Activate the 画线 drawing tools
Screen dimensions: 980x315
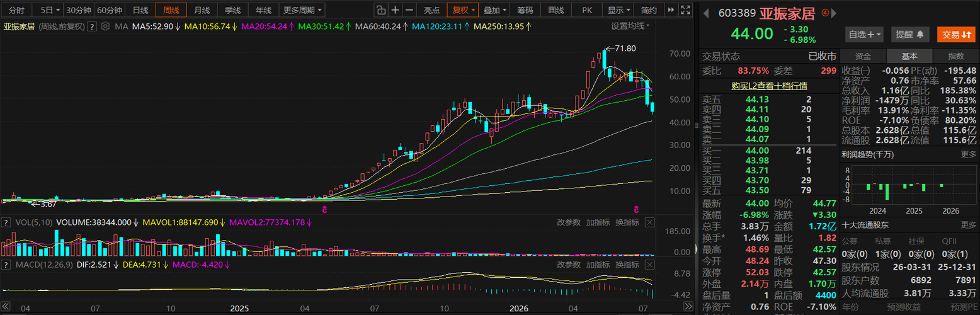click(x=556, y=10)
